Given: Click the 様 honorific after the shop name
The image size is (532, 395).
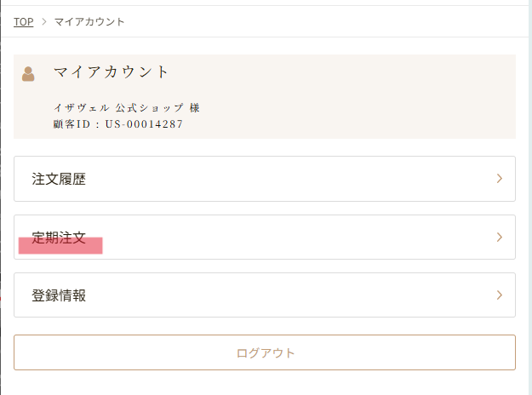Looking at the screenshot, I should (195, 109).
